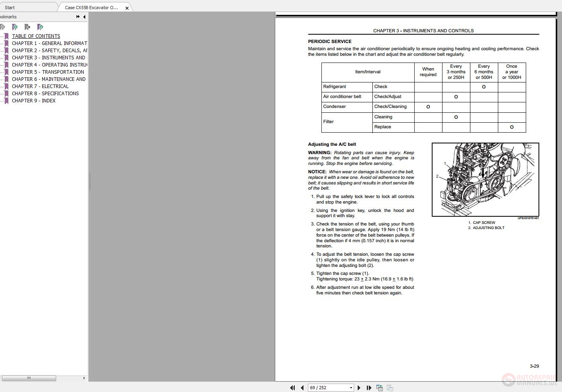Click the purple bookmark icon beside CHAPTER 7
Image resolution: width=562 pixels, height=392 pixels.
pyautogui.click(x=6, y=86)
